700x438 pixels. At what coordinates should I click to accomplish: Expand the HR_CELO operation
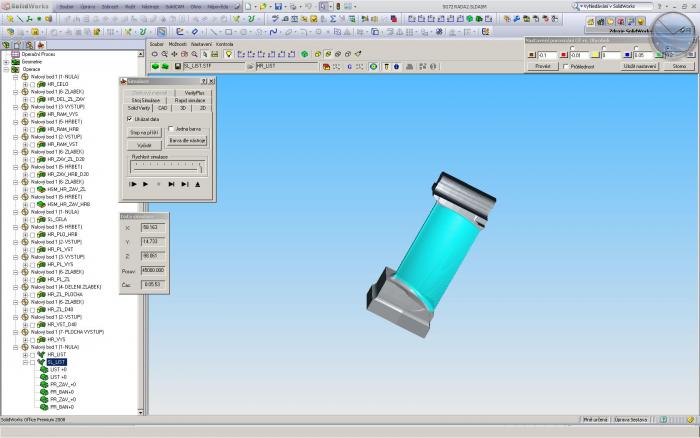coord(25,84)
